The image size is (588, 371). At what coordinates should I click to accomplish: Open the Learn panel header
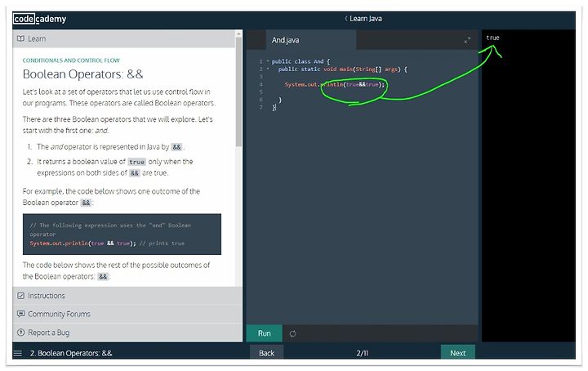[124, 38]
